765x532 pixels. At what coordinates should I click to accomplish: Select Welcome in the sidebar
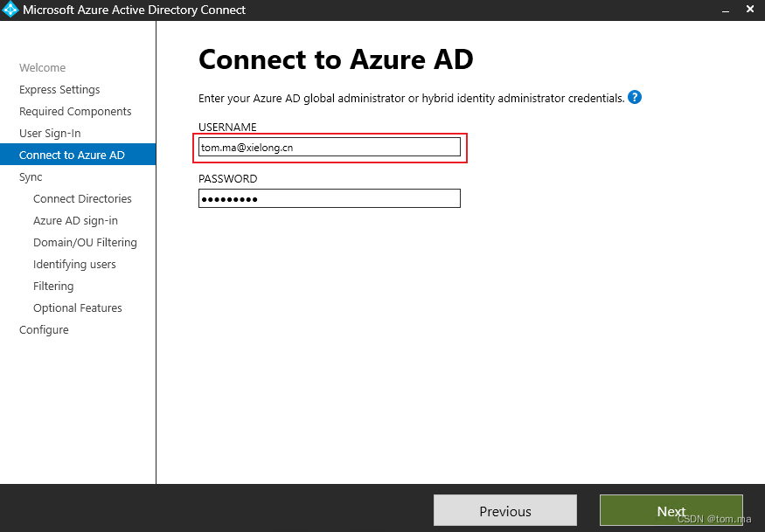coord(43,68)
